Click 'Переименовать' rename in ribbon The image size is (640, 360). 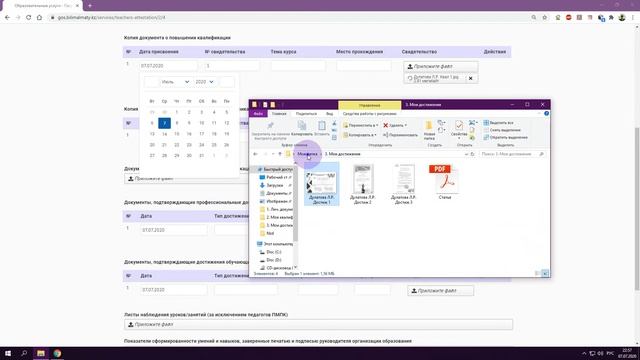click(400, 135)
